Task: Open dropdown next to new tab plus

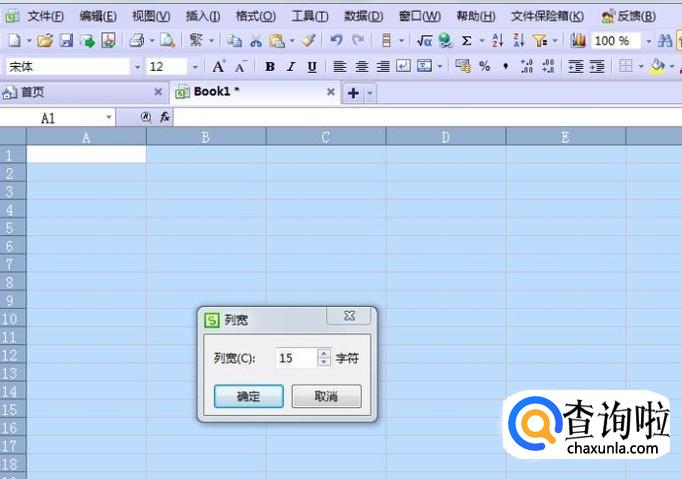Action: [370, 93]
